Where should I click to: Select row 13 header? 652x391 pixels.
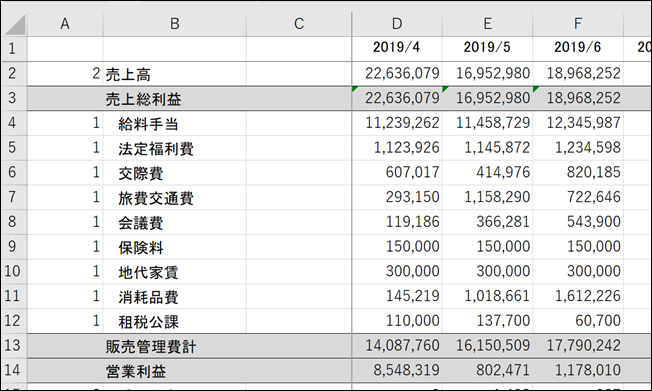click(13, 345)
